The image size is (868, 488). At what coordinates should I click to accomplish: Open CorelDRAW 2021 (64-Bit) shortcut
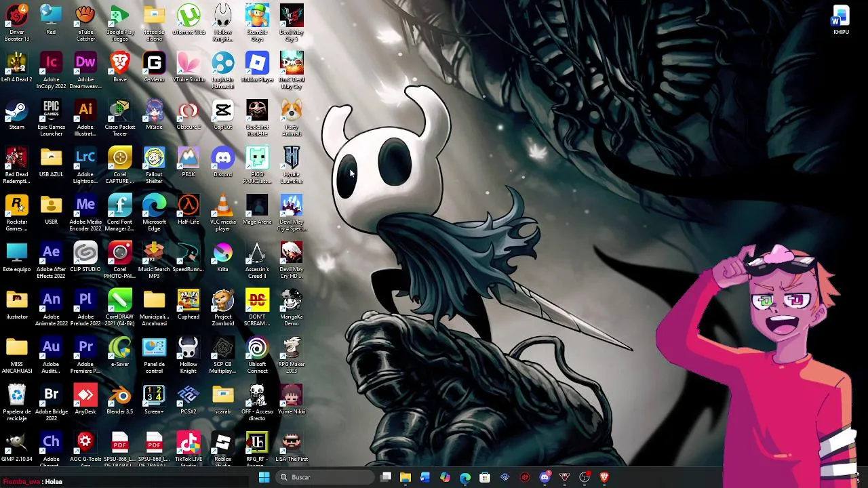pyautogui.click(x=120, y=308)
